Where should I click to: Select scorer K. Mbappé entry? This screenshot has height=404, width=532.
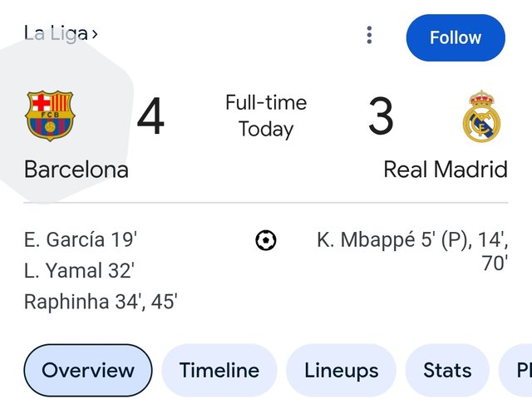(x=412, y=251)
